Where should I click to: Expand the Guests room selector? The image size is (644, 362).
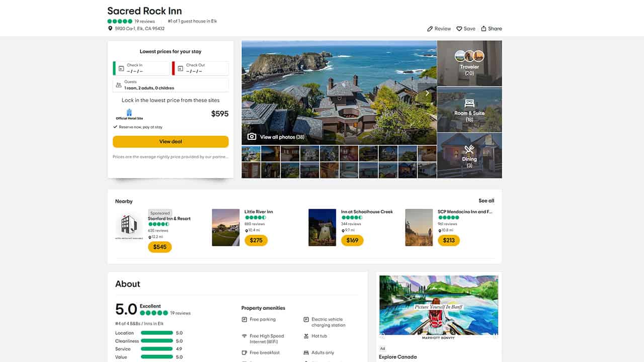pos(171,85)
